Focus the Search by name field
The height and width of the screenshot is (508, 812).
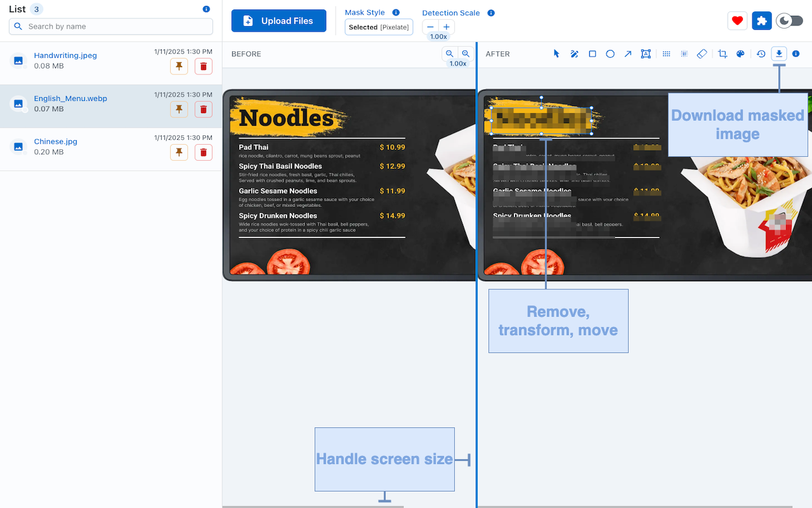pyautogui.click(x=111, y=27)
